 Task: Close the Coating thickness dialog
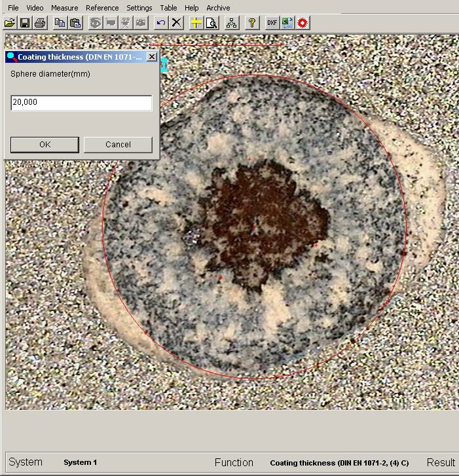click(x=152, y=57)
